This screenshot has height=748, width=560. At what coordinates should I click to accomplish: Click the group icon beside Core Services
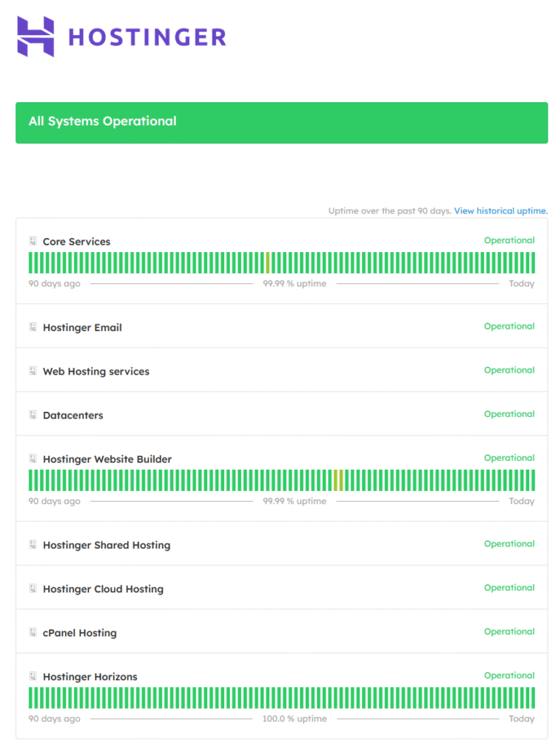pyautogui.click(x=33, y=240)
